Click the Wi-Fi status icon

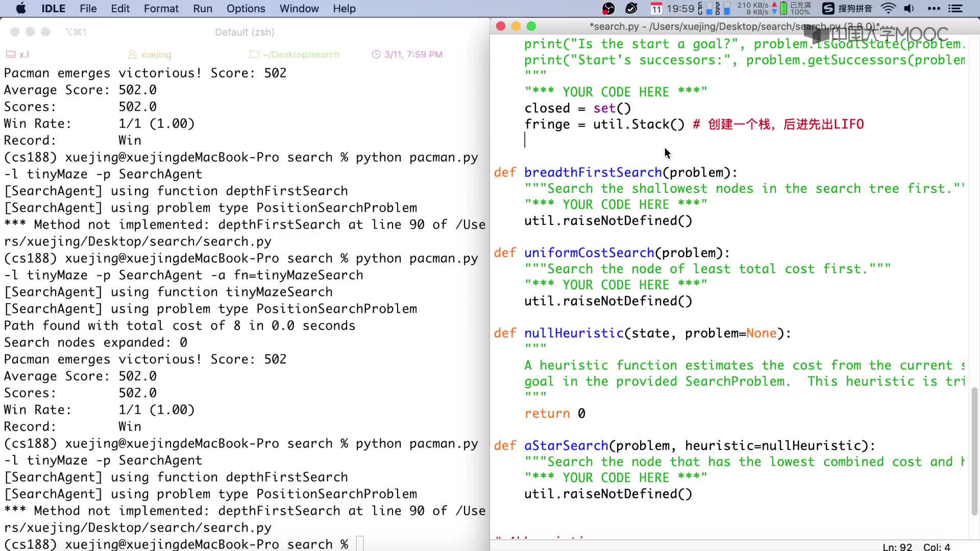coord(889,9)
